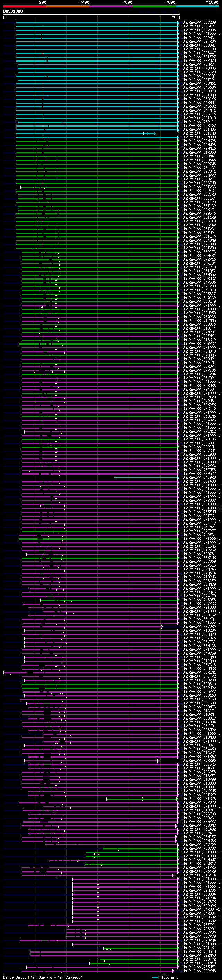Open hit UniRef100_A7PHG1

click(199, 38)
